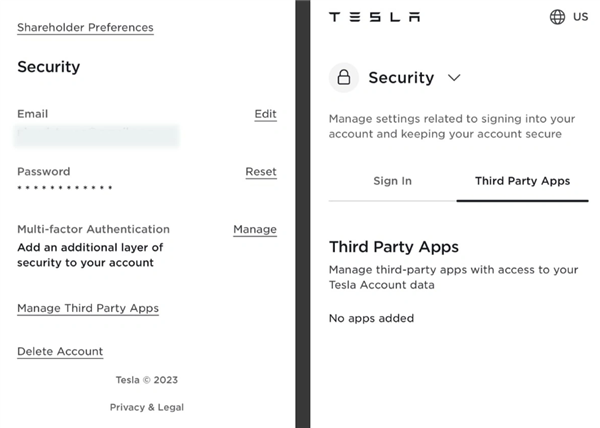Click the Tesla © 2023 footer text
Viewport: 600px width, 428px height.
point(147,380)
